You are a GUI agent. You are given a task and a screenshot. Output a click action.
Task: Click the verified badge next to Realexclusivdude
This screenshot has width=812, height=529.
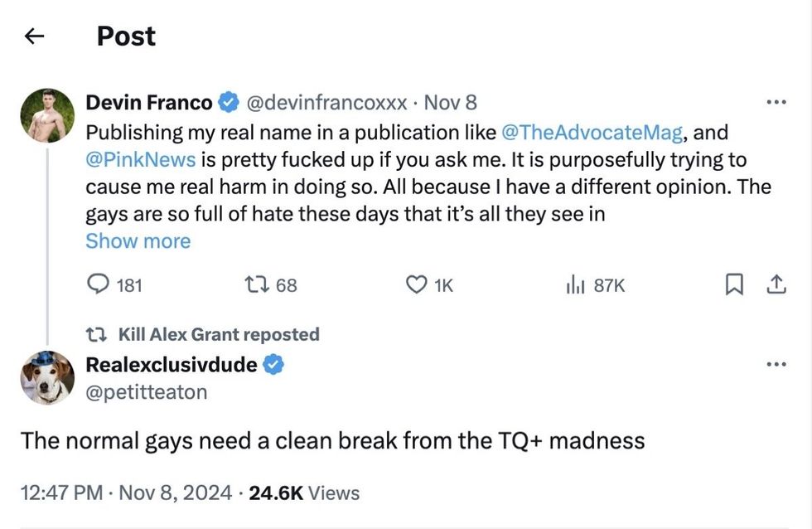pos(273,363)
